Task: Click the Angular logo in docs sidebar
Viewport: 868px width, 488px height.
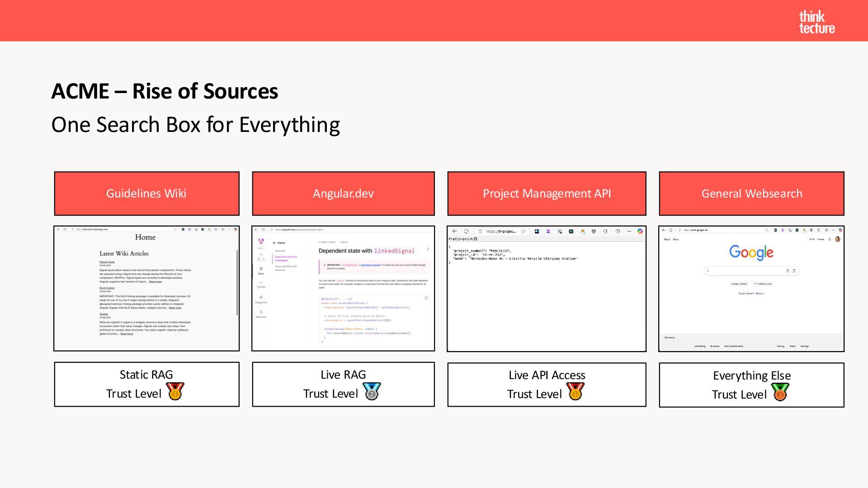Action: tap(261, 241)
